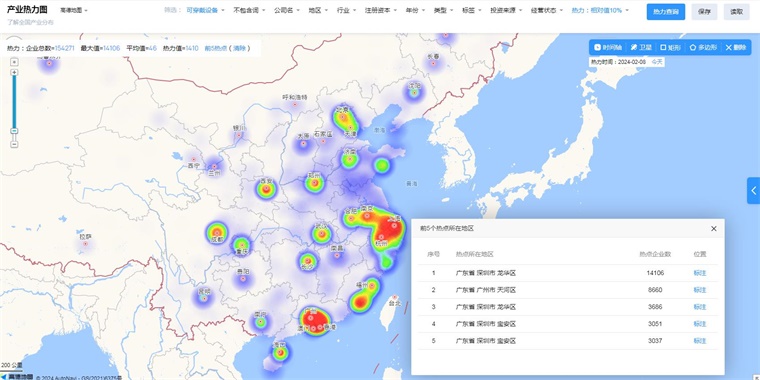Image resolution: width=760 pixels, height=380 pixels.
Task: Click 标注 in the 3051 row
Action: pyautogui.click(x=700, y=324)
